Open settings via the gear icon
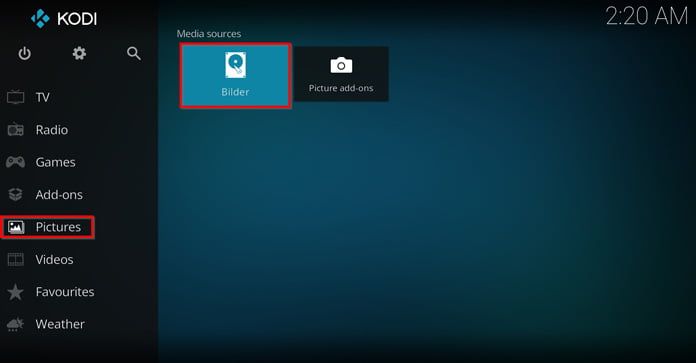Screen dimensions: 696x363 coord(79,53)
